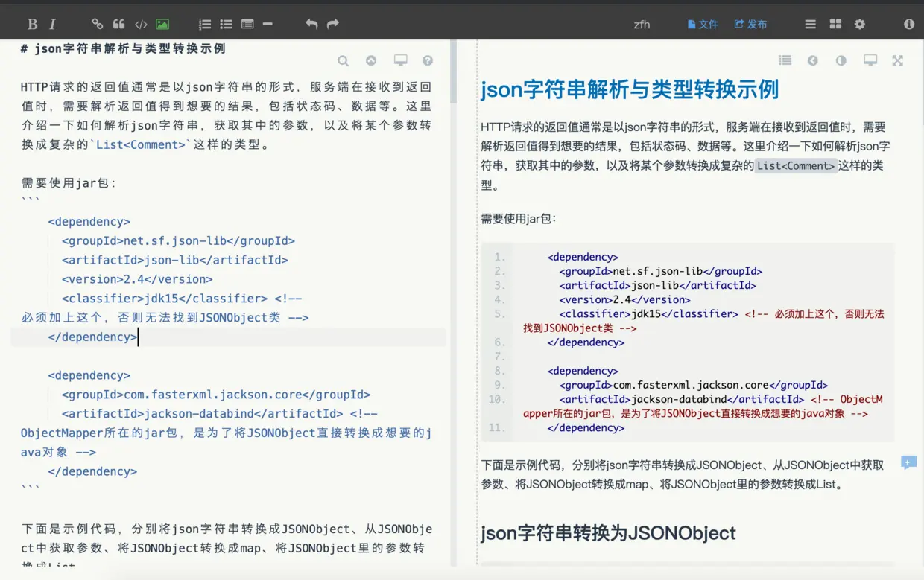Open the zfh user account menu
The image size is (924, 580).
(642, 24)
